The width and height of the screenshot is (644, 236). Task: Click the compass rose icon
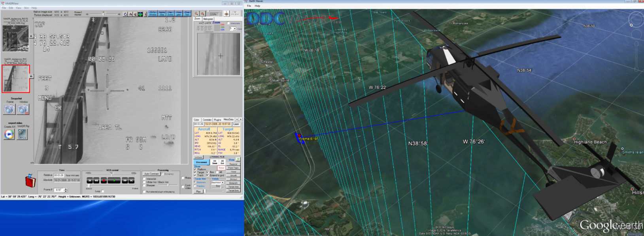point(226,13)
